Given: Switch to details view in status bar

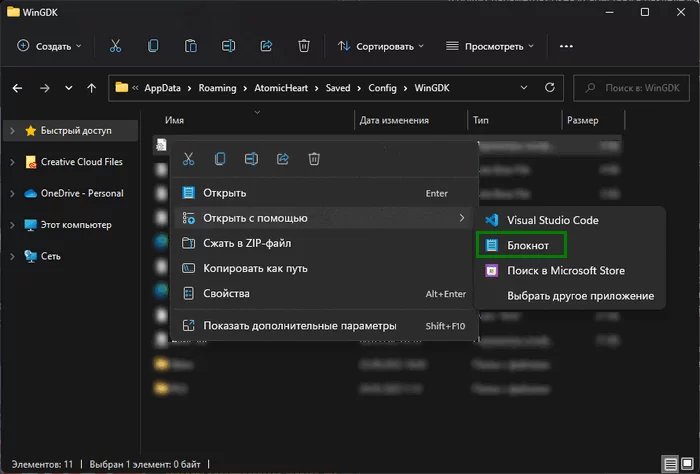Looking at the screenshot, I should [668, 465].
